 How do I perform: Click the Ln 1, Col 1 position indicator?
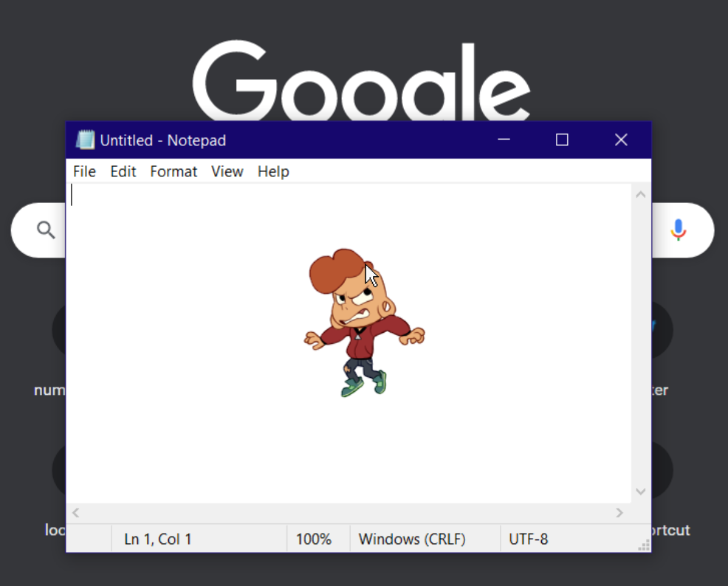[x=157, y=539]
